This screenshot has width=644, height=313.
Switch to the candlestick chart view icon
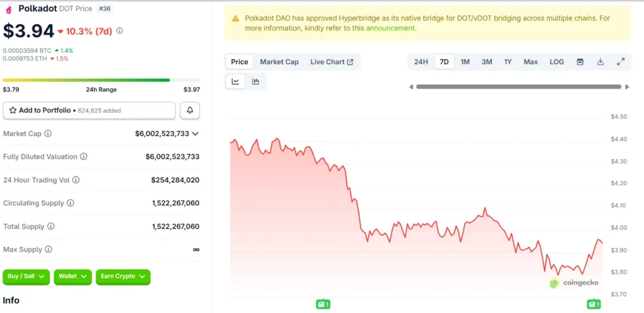256,81
